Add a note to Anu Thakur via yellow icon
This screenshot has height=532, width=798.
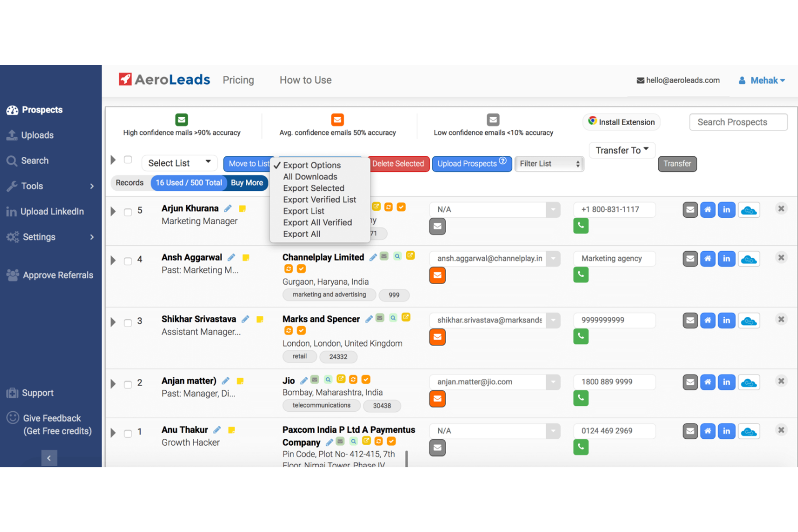(231, 430)
